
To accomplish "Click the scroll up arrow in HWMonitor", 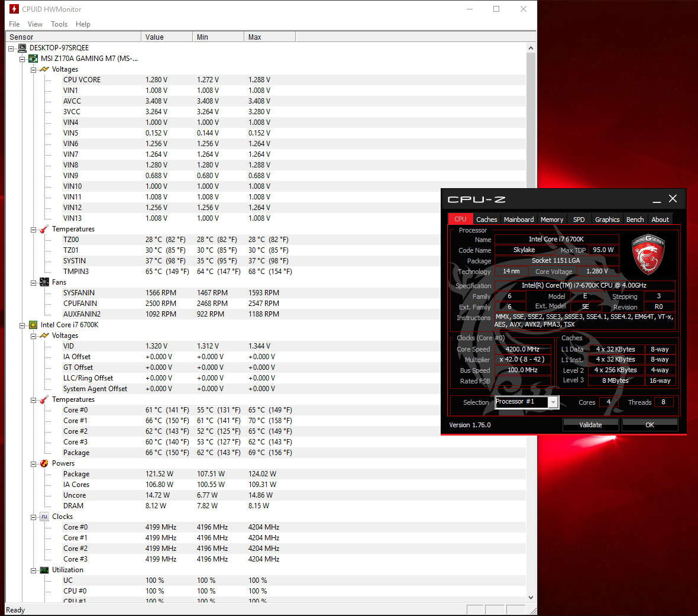I will pos(531,48).
